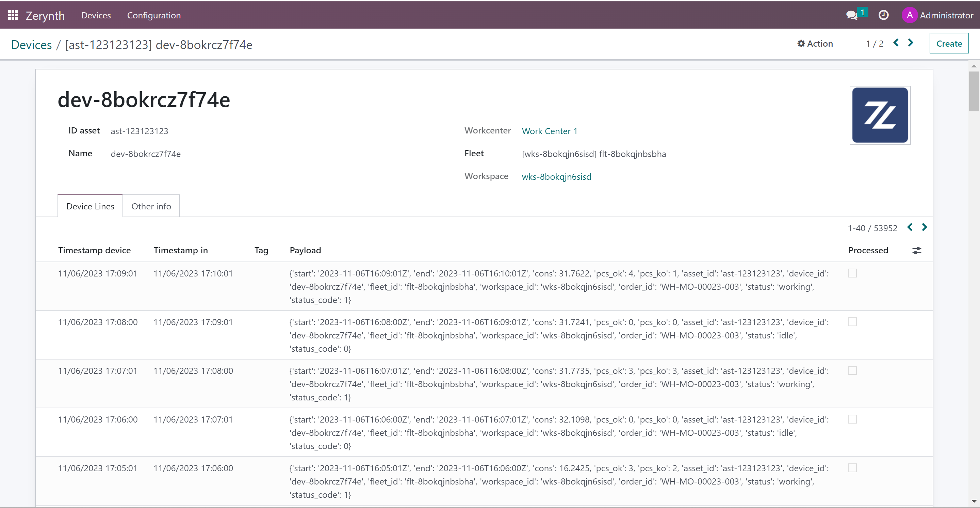This screenshot has height=508, width=980.
Task: Check Processed for the 17:09:01 entry
Action: [852, 273]
